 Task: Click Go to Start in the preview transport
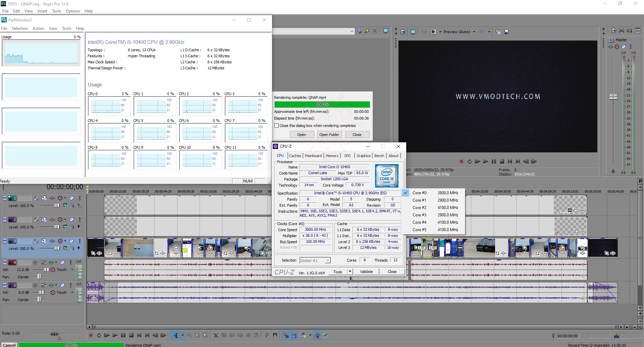pos(510,161)
